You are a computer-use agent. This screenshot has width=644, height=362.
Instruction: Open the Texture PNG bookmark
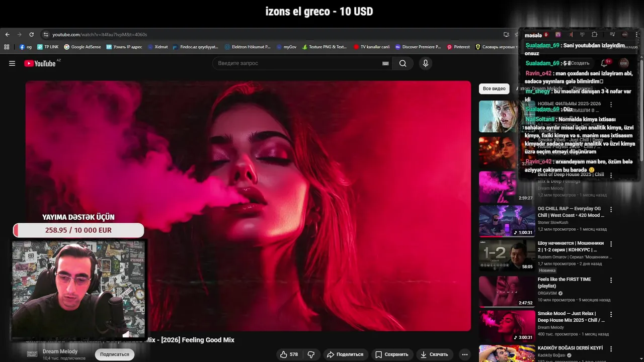[x=325, y=47]
